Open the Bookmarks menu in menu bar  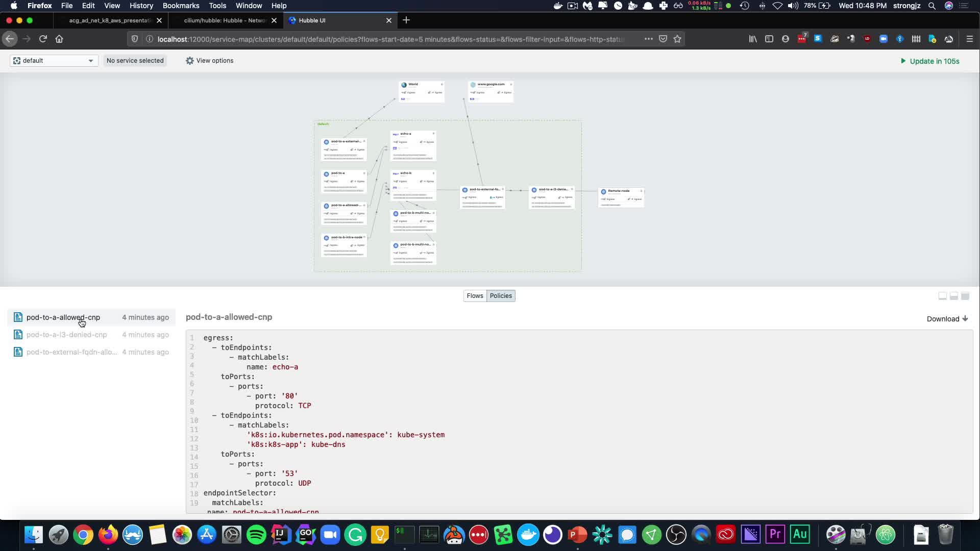pos(181,6)
